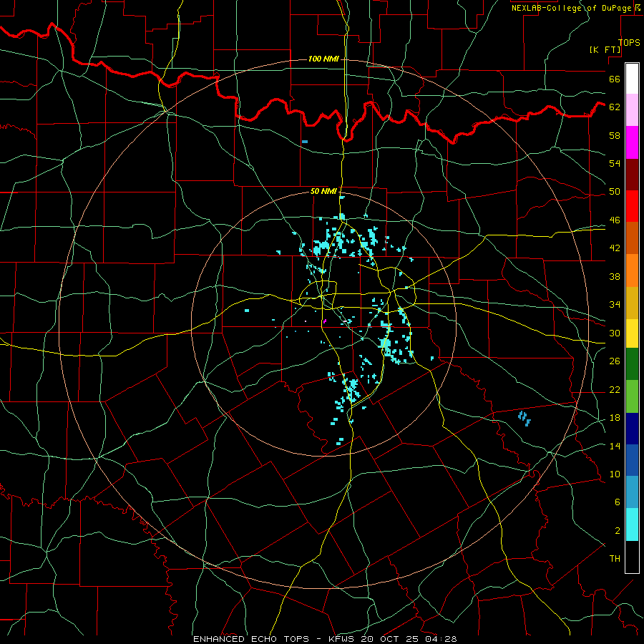Select the white 66 kft legend swatch
The image size is (644, 644).
[x=632, y=79]
